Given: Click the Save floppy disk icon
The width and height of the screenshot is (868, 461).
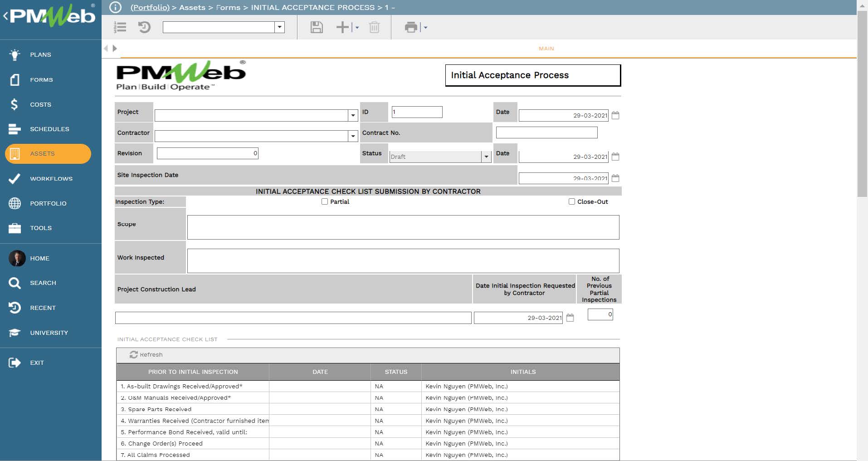Looking at the screenshot, I should click(x=317, y=27).
